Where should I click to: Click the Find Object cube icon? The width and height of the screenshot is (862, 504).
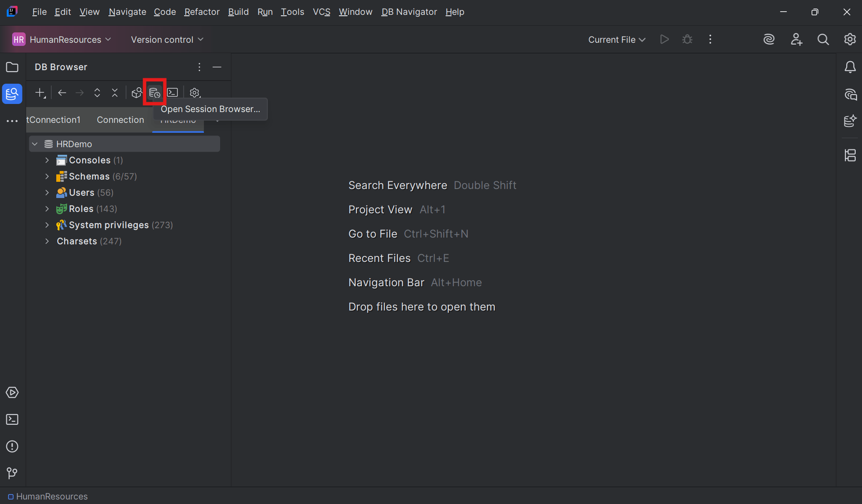point(137,93)
